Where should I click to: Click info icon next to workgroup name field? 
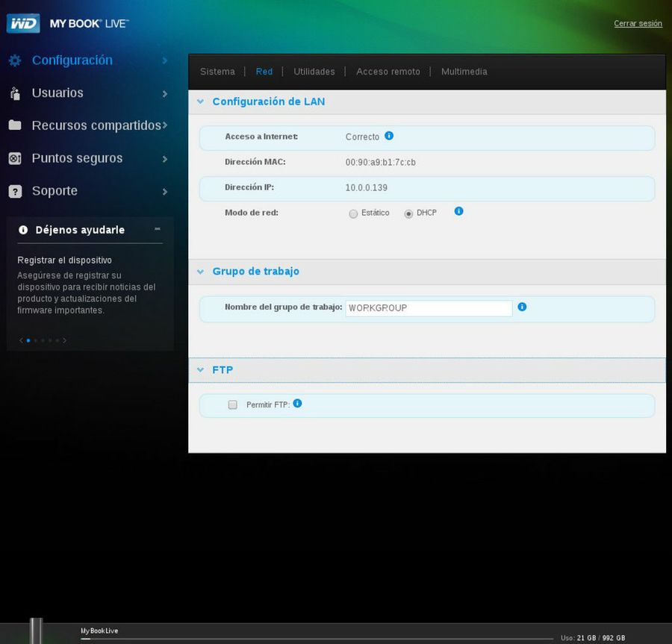click(522, 307)
